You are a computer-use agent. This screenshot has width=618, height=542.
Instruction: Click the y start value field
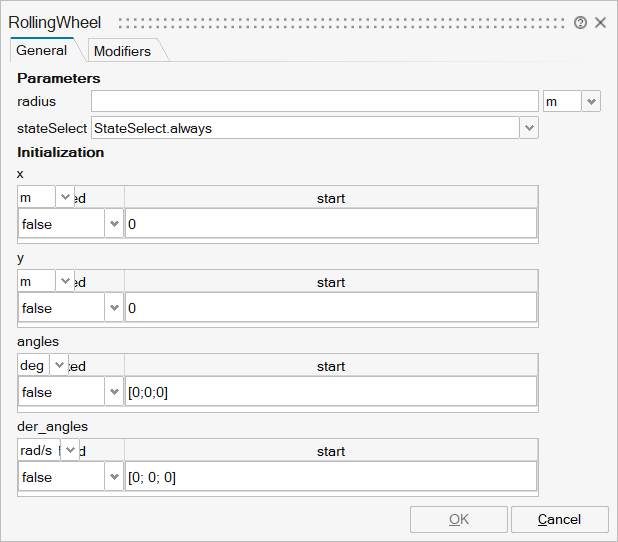[330, 308]
